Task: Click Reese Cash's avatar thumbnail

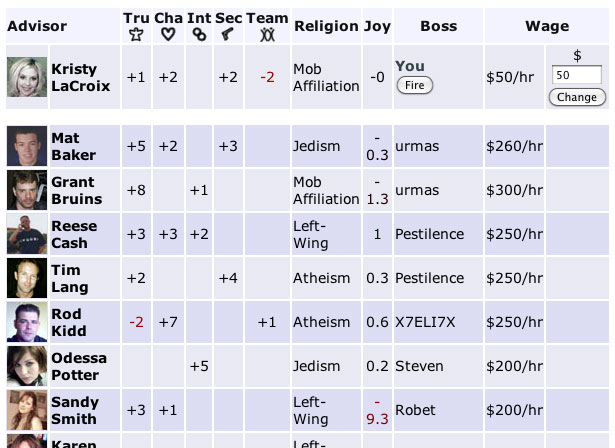Action: [x=26, y=234]
